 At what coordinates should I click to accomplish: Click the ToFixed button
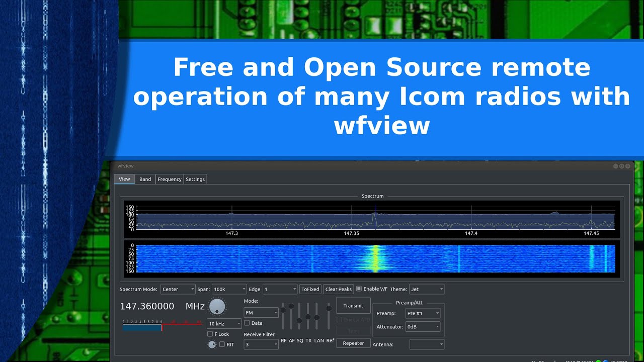tap(310, 289)
